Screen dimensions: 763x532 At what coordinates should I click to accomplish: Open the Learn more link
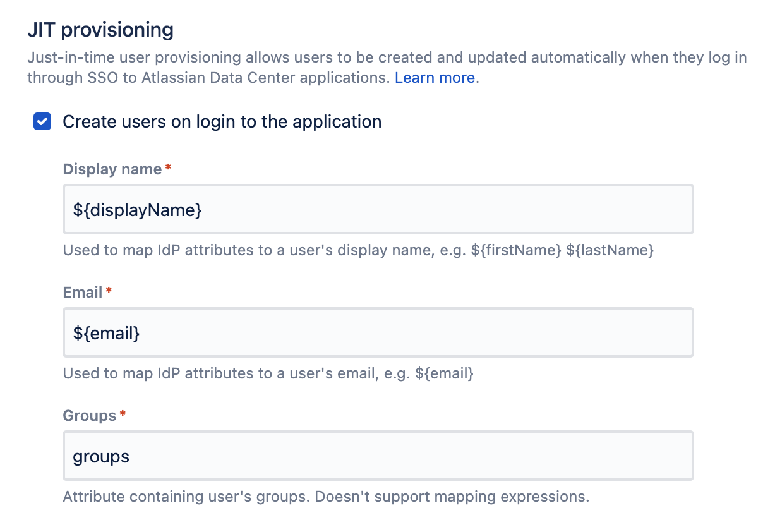pos(435,78)
